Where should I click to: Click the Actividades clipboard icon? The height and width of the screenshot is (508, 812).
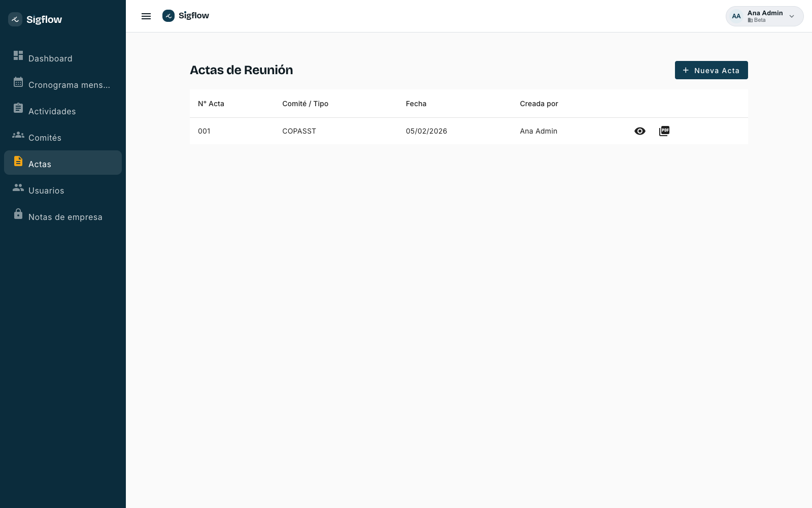(x=18, y=108)
